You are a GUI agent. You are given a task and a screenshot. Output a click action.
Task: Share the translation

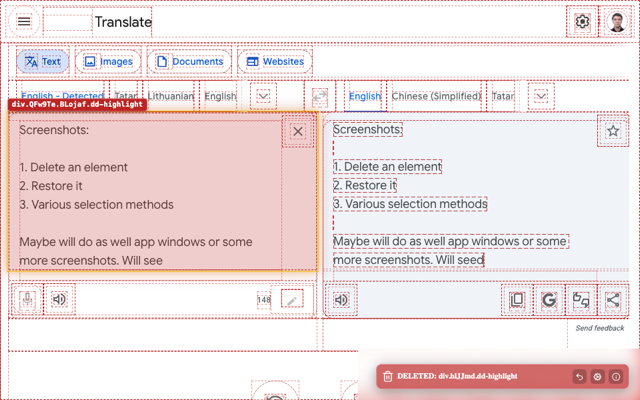click(613, 300)
